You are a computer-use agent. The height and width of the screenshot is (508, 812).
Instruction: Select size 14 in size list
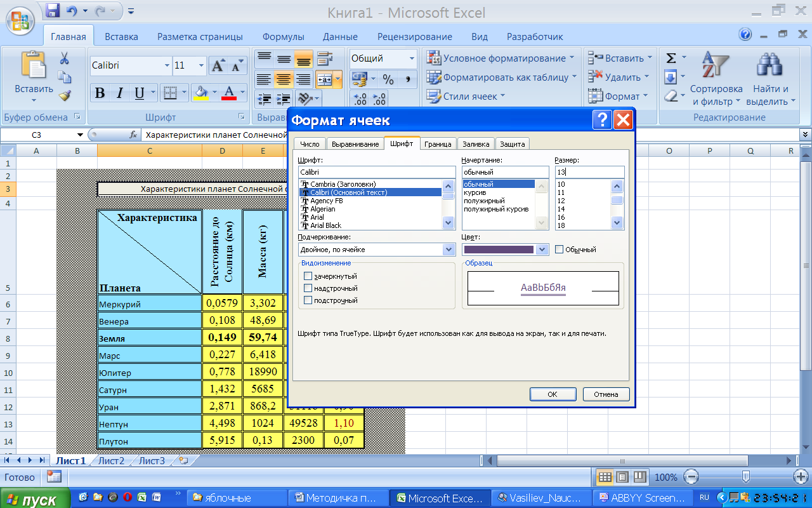pos(561,209)
